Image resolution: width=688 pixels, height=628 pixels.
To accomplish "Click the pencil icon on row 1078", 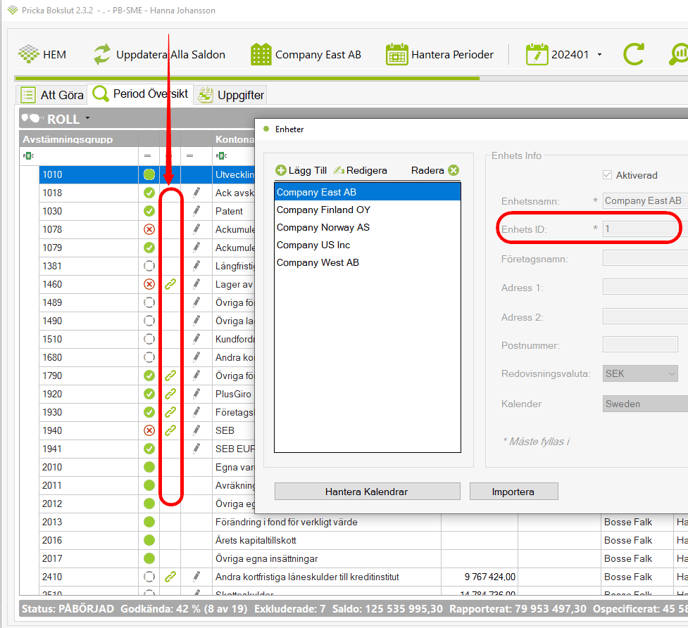I will [196, 229].
